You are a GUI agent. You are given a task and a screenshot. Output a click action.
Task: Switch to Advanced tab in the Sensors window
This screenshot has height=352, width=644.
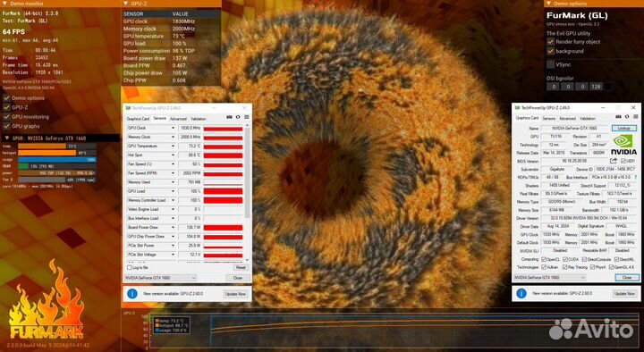pos(178,119)
